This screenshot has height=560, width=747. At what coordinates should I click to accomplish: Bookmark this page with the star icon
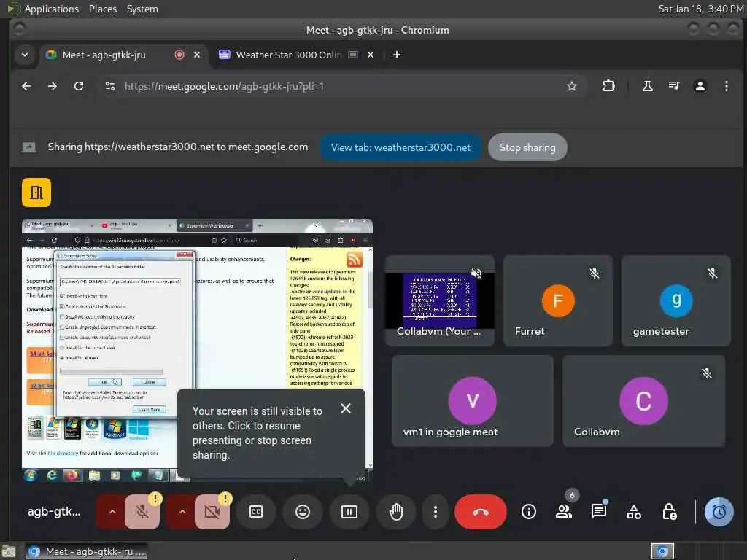[x=572, y=86]
